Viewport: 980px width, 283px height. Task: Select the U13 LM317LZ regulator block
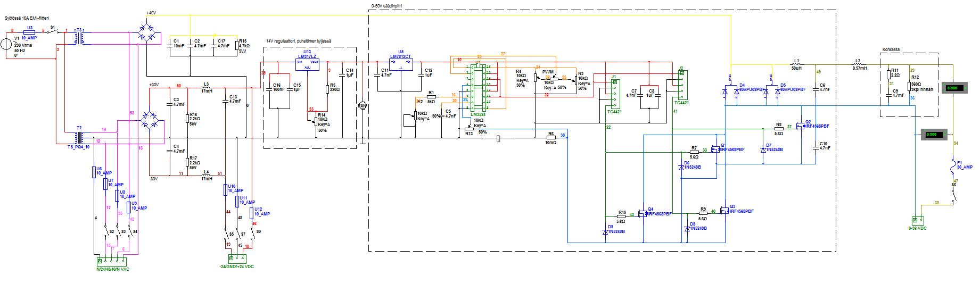click(x=307, y=64)
